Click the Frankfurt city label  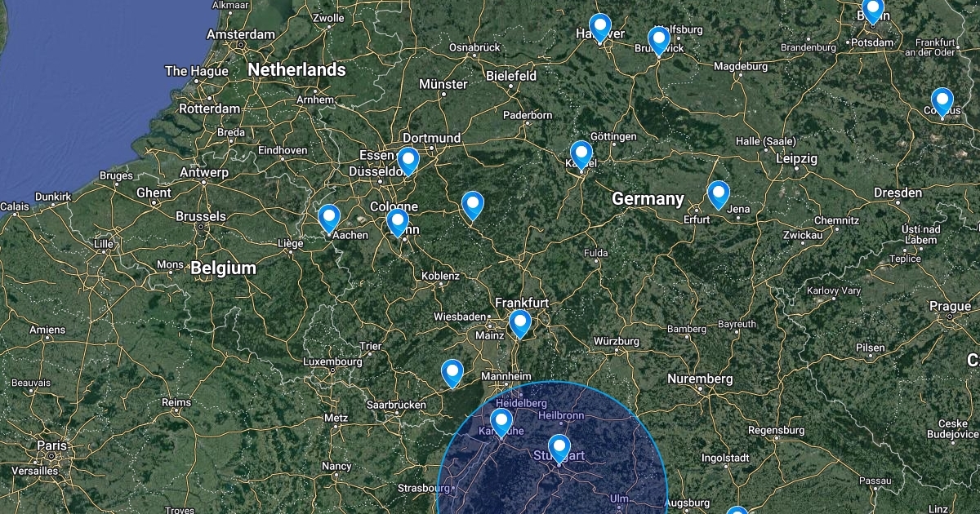click(522, 303)
